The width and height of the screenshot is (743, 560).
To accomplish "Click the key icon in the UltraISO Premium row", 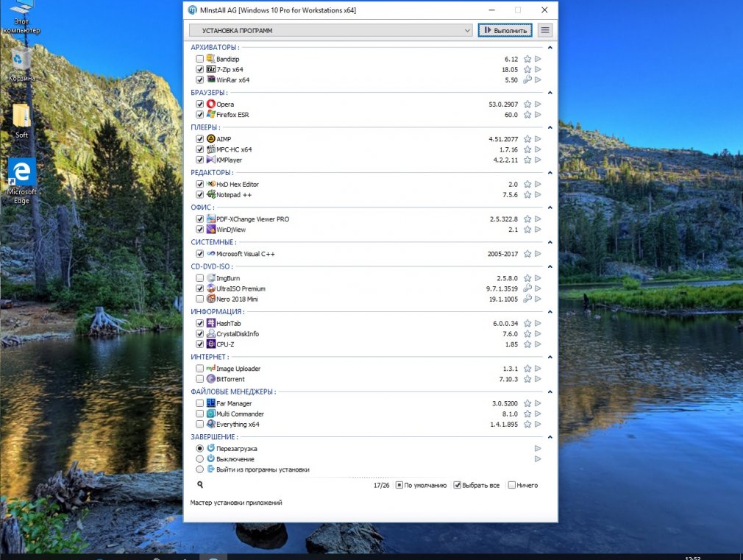I will point(527,288).
